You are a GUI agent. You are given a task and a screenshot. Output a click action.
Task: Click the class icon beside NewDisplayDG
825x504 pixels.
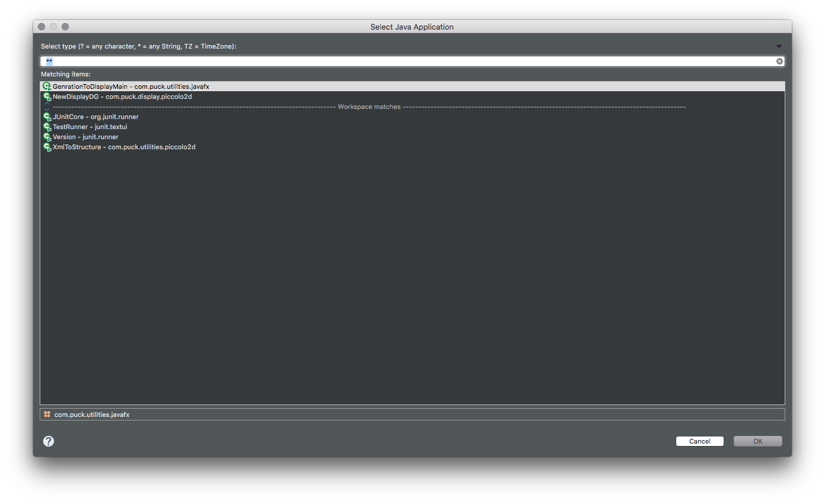click(x=47, y=97)
